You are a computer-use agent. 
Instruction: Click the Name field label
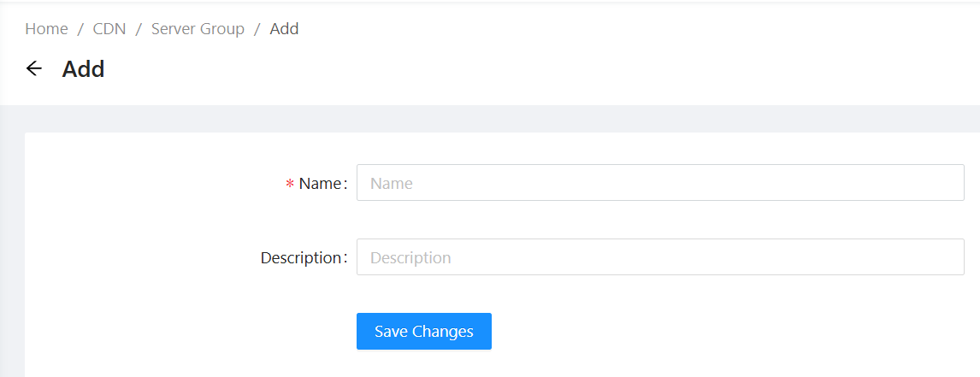320,184
